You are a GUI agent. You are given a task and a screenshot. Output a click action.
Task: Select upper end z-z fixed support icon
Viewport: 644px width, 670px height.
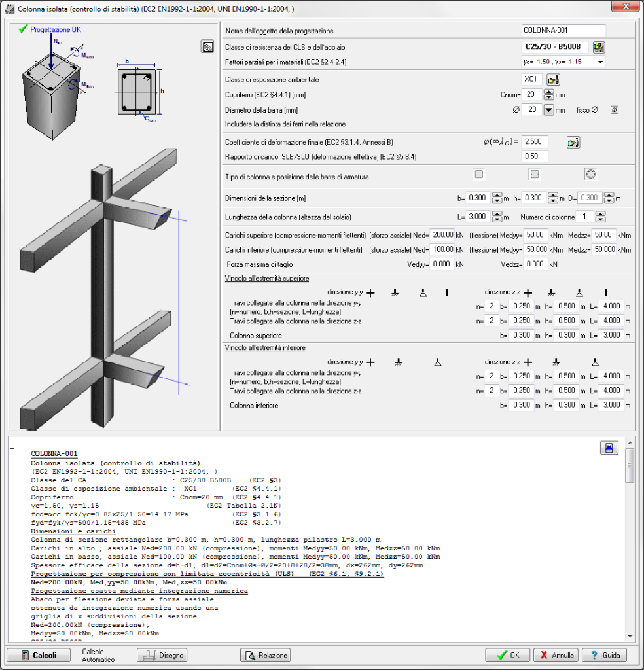point(551,292)
